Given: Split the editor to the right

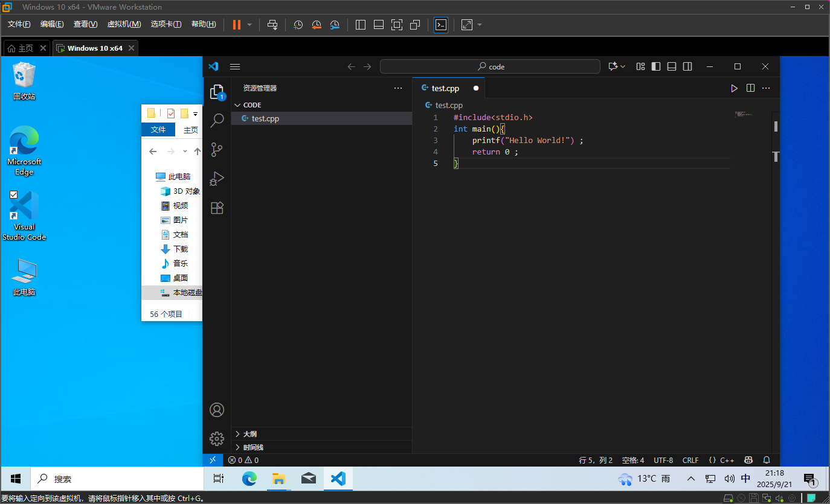Looking at the screenshot, I should pyautogui.click(x=750, y=88).
